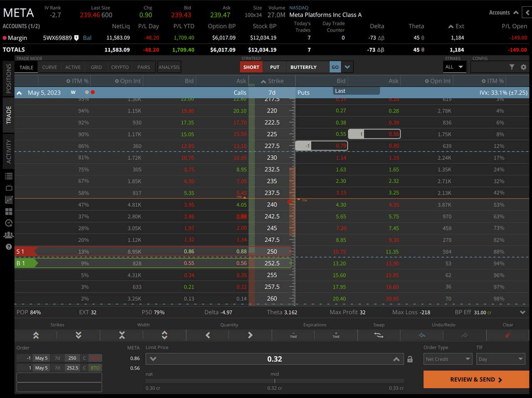Click the Bal link for Margin account

click(87, 38)
